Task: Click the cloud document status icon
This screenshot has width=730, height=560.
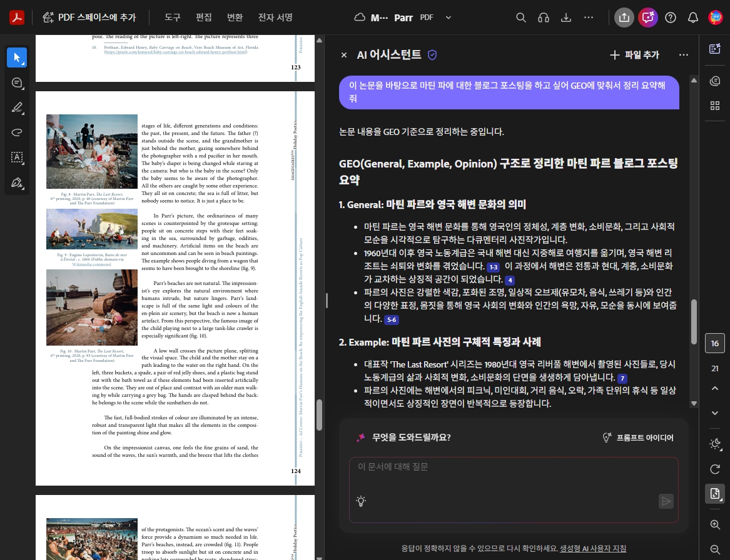Action: 360,17
